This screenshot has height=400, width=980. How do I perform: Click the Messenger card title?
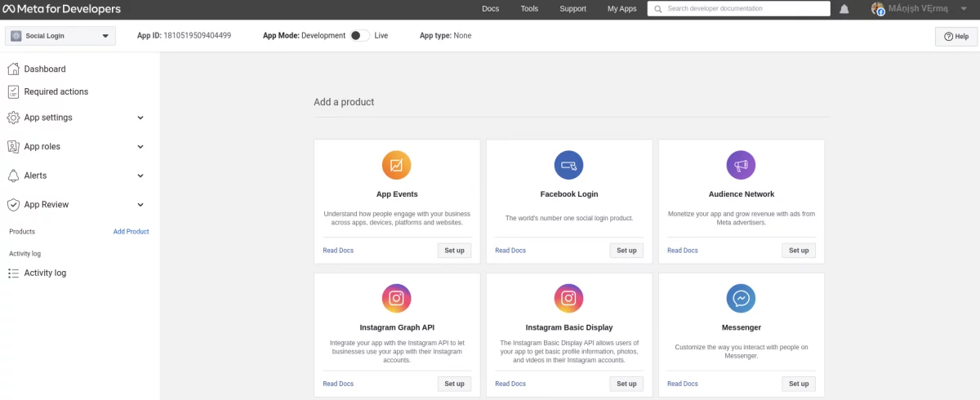[742, 327]
